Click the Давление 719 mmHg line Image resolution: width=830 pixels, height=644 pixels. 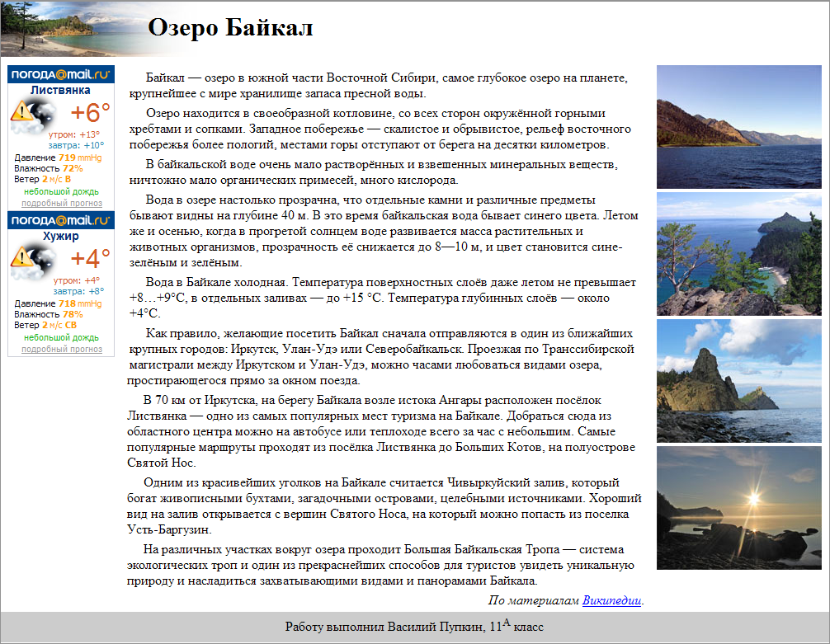click(58, 157)
